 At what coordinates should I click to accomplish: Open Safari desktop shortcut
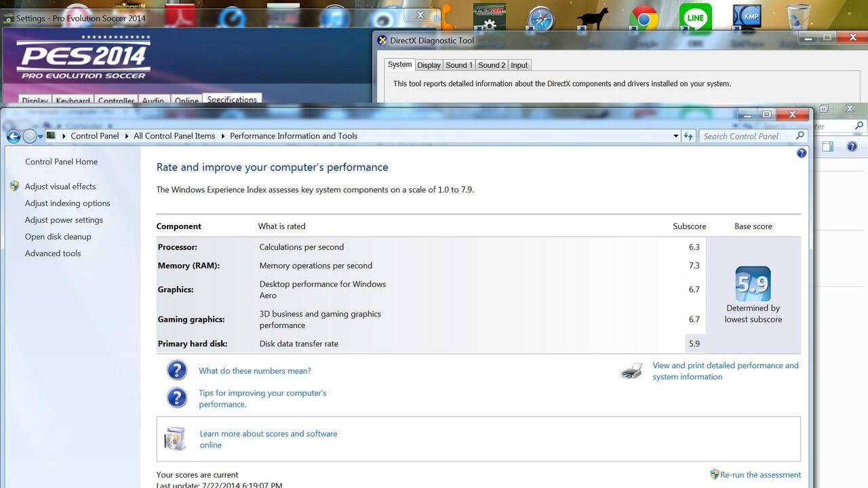(x=540, y=18)
